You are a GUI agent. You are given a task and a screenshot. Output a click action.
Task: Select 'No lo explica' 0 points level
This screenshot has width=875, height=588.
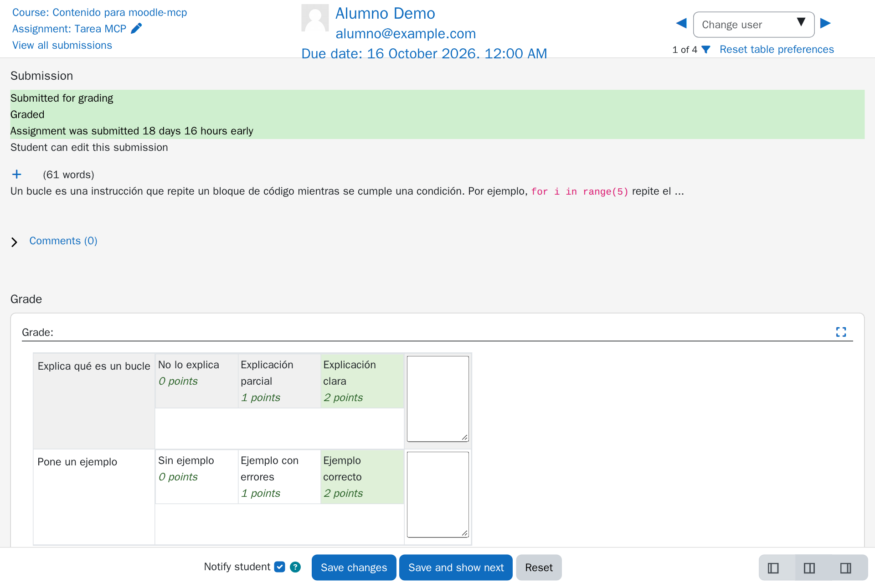pos(196,381)
